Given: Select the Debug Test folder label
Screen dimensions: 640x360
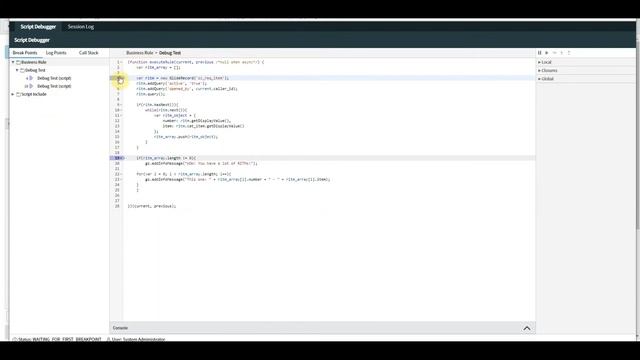Looking at the screenshot, I should [36, 70].
